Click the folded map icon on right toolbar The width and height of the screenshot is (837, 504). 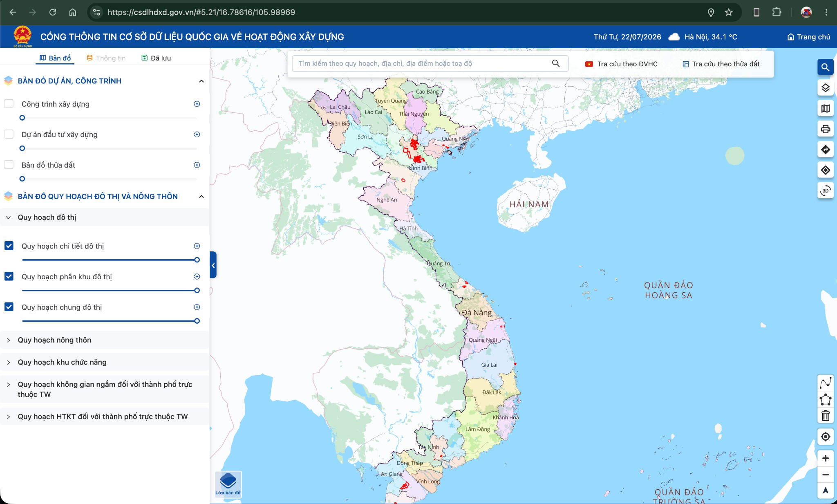(825, 108)
